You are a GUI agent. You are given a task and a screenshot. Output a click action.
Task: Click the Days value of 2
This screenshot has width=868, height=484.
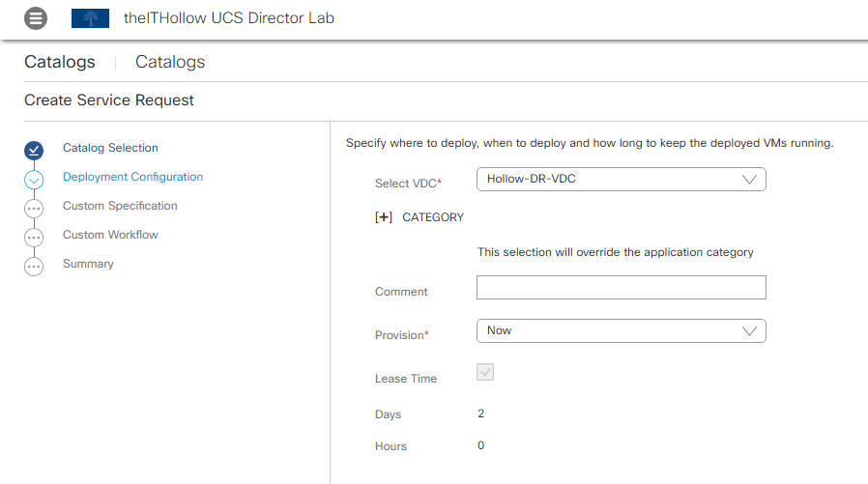[481, 413]
